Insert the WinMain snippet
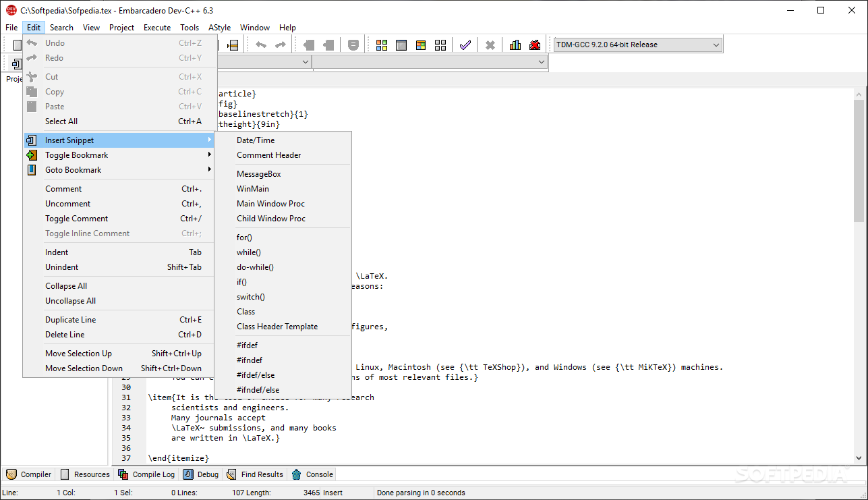The width and height of the screenshot is (868, 500). (283, 189)
